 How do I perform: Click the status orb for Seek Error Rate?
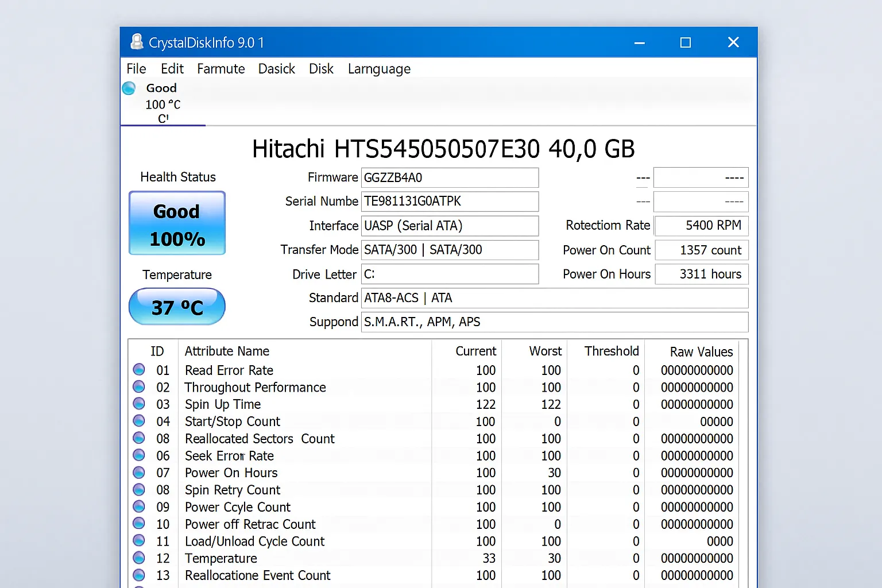click(139, 455)
